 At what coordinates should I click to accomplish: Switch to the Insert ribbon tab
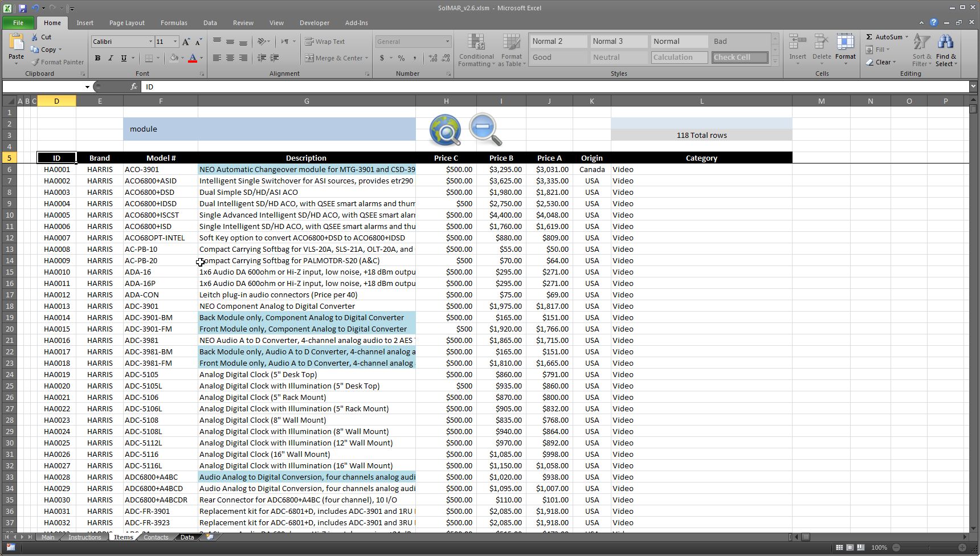click(85, 23)
